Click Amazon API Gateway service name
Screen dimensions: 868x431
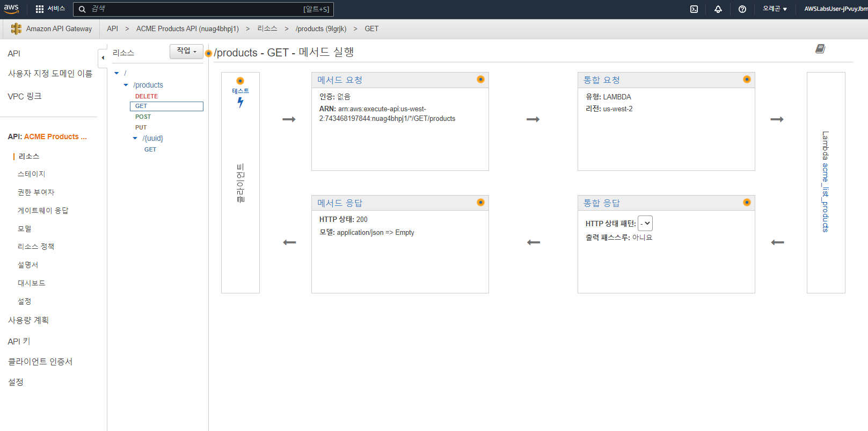(x=59, y=28)
